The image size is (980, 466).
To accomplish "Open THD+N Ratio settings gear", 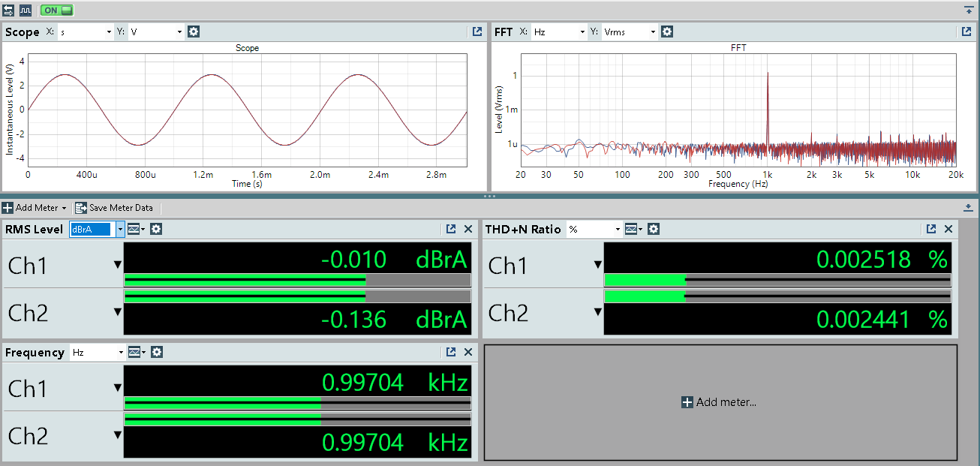I will click(654, 229).
